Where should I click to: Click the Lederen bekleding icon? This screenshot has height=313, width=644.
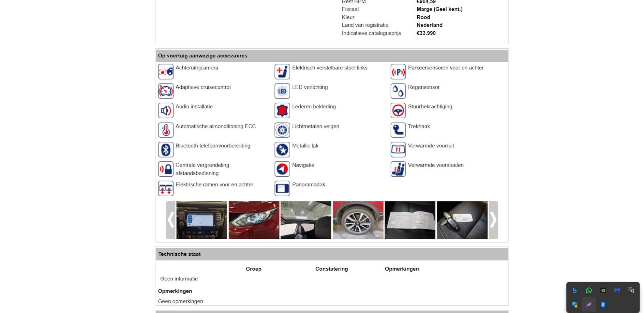pyautogui.click(x=282, y=111)
